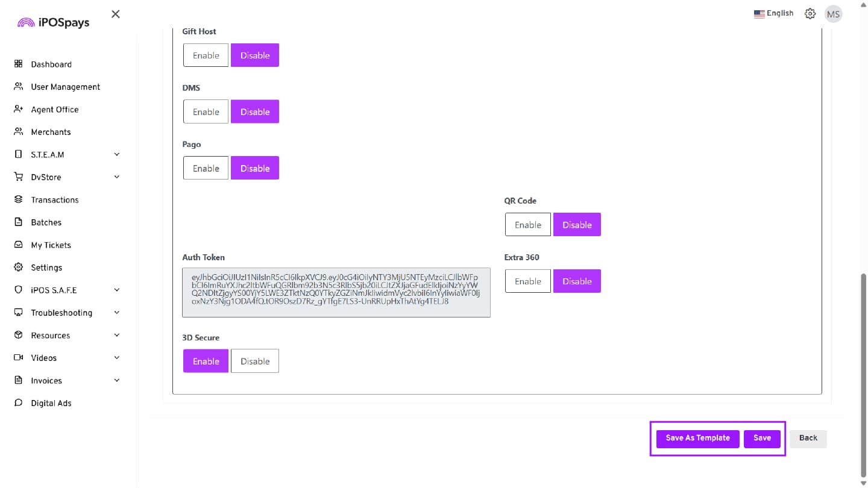The width and height of the screenshot is (868, 488).
Task: Open the Merchants menu item
Action: 51,132
